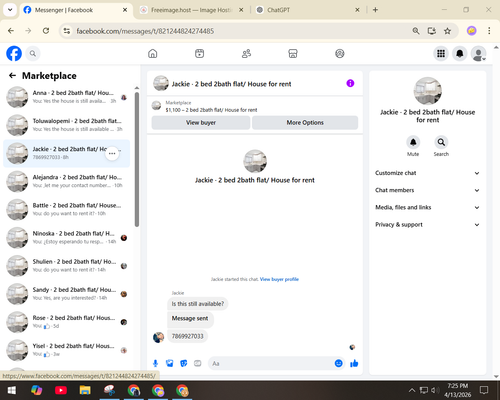Click the browser zoom magnifier icon
The image size is (500, 400).
point(416,31)
